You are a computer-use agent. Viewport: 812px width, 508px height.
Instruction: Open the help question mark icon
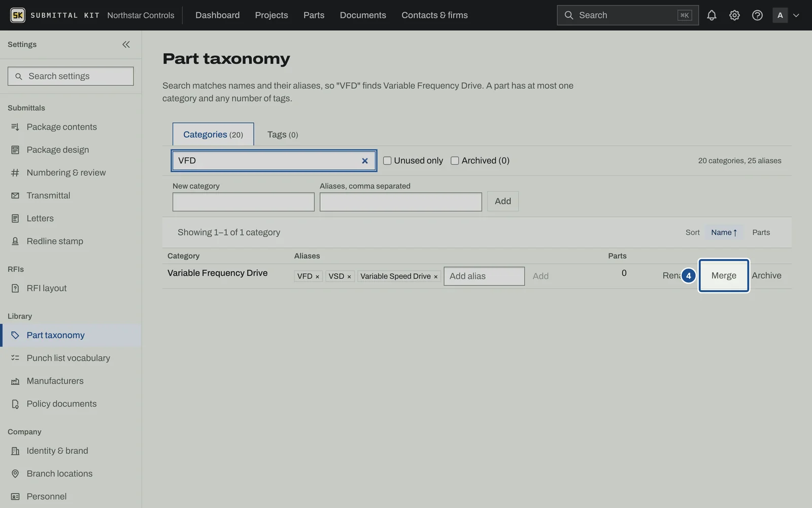(x=757, y=15)
